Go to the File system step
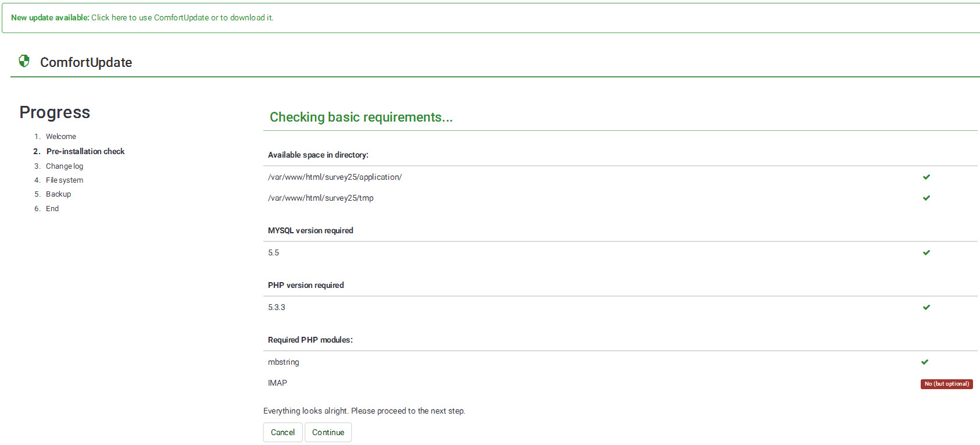This screenshot has width=980, height=445. pos(65,180)
